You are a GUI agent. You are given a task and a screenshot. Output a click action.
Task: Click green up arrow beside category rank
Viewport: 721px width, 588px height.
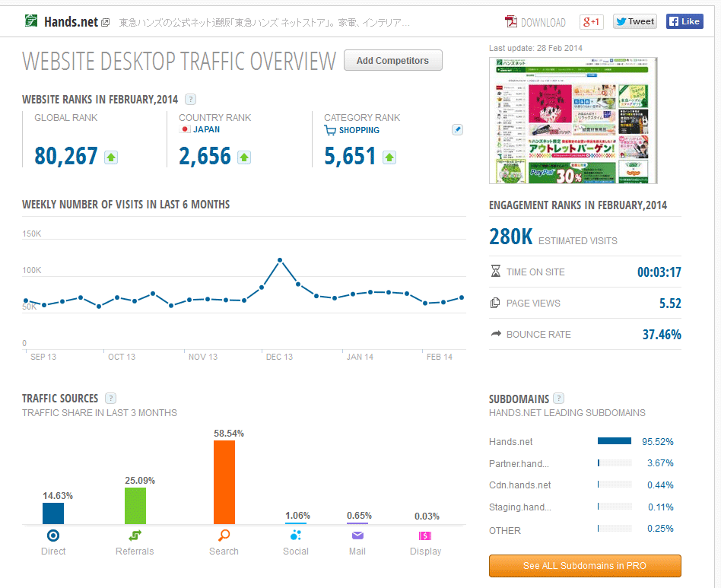pyautogui.click(x=389, y=157)
